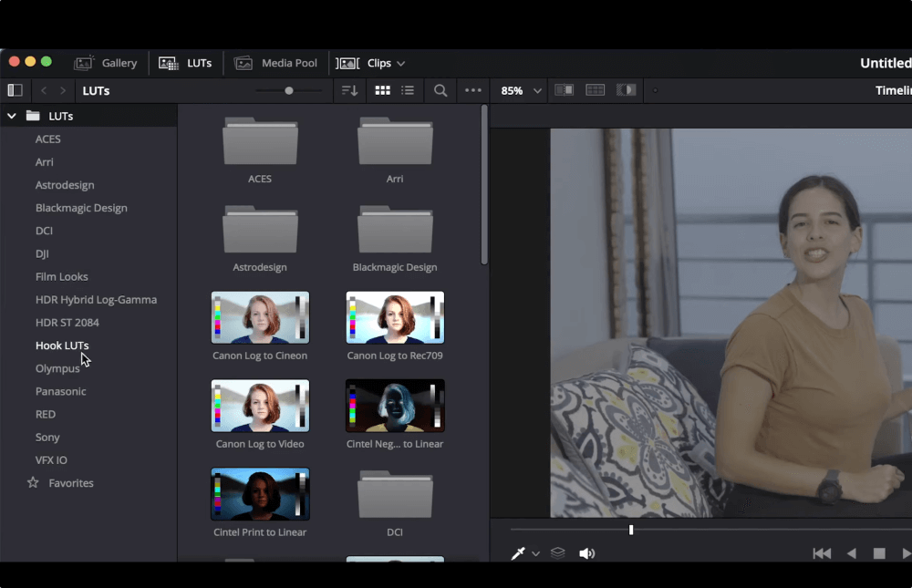Select HDR ST 2084 category

[x=67, y=322]
